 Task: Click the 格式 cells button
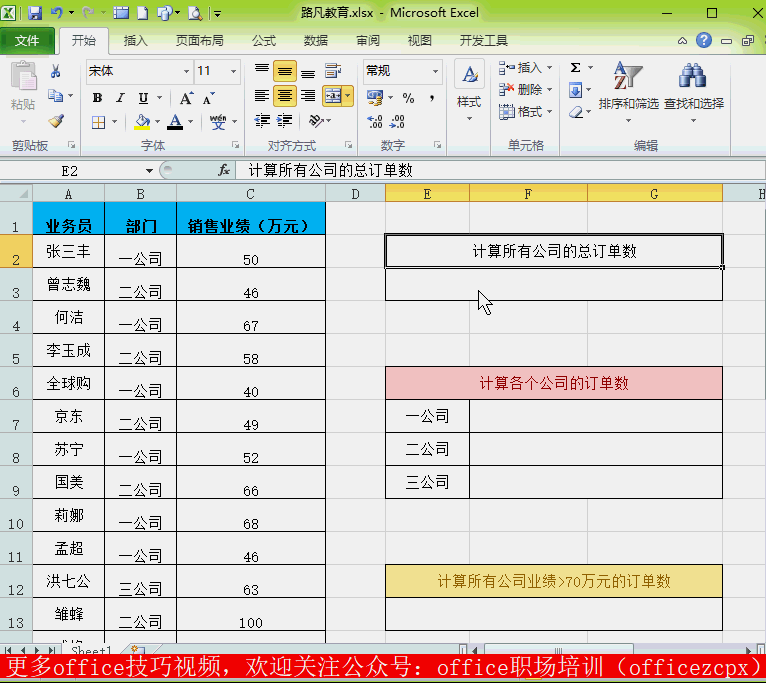point(521,112)
